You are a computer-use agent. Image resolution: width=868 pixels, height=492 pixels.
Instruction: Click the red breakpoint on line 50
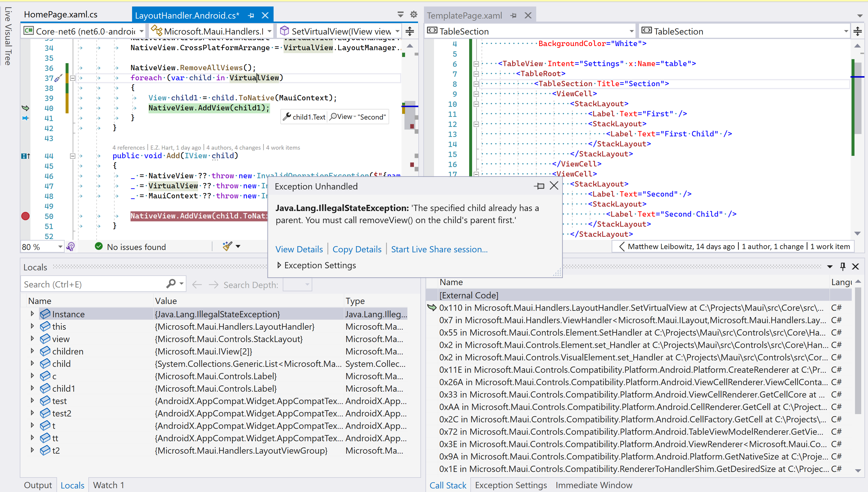pos(25,216)
